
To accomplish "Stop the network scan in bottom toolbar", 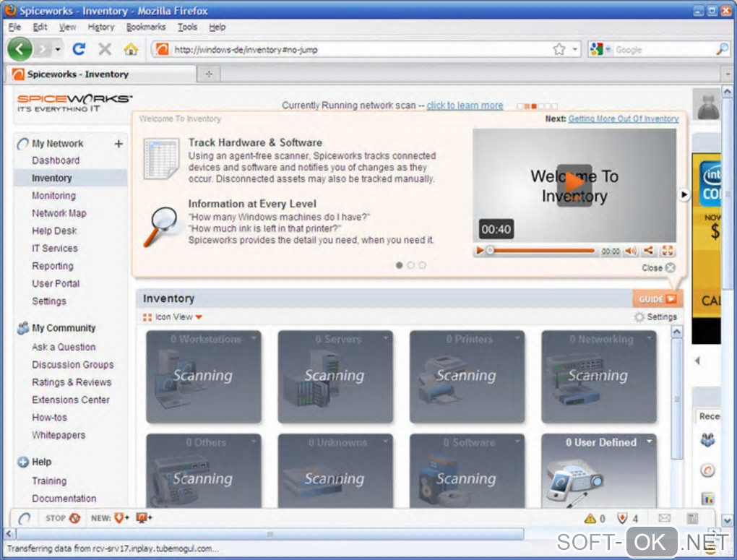I will tap(63, 518).
